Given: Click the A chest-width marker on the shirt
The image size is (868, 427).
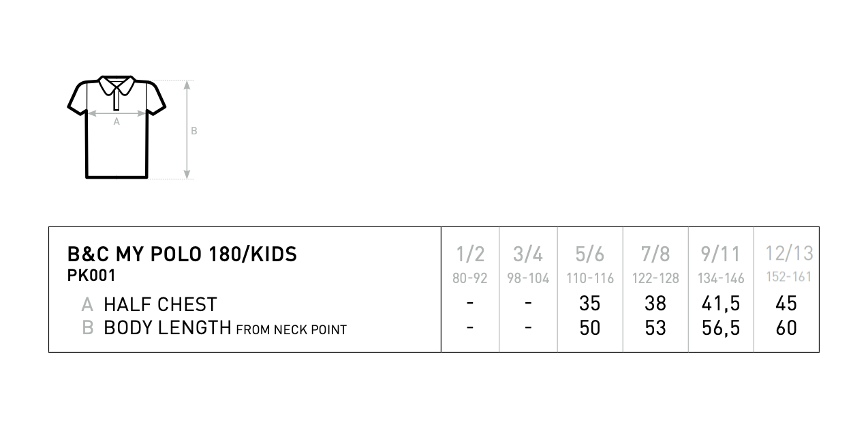Looking at the screenshot, I should [x=117, y=121].
